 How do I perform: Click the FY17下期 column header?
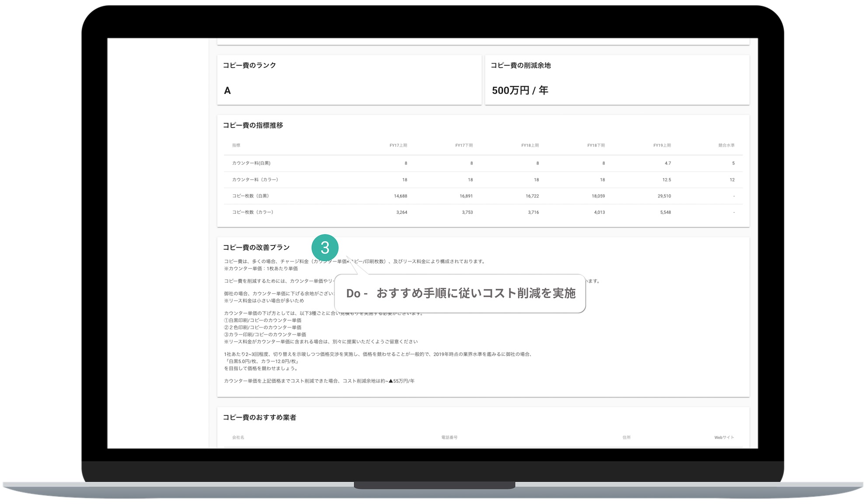(464, 146)
